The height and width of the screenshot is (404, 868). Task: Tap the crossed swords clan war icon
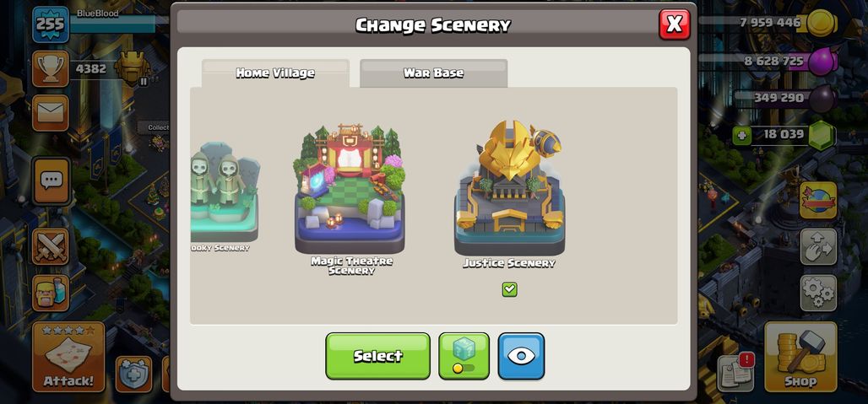(x=51, y=246)
